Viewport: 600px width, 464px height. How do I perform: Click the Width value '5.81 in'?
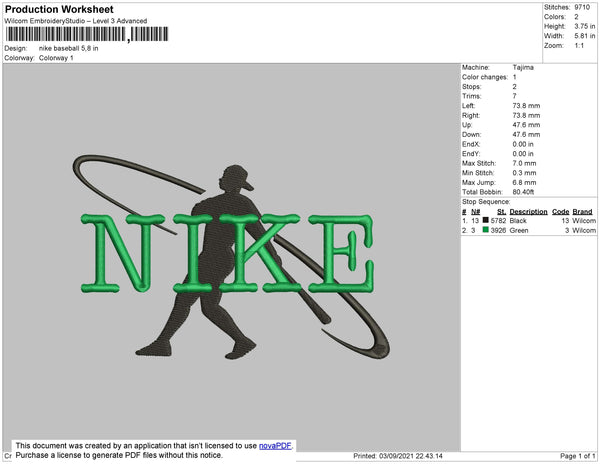coord(585,36)
